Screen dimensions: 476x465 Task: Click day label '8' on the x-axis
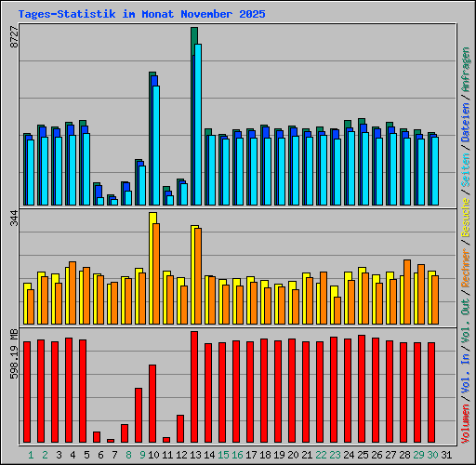click(x=128, y=455)
